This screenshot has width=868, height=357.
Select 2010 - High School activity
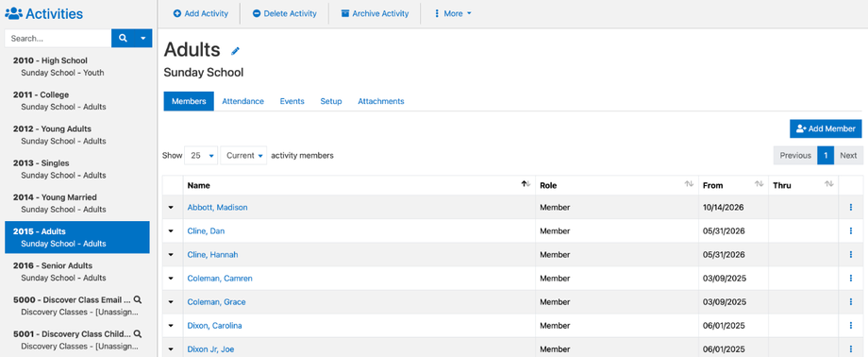coord(77,66)
